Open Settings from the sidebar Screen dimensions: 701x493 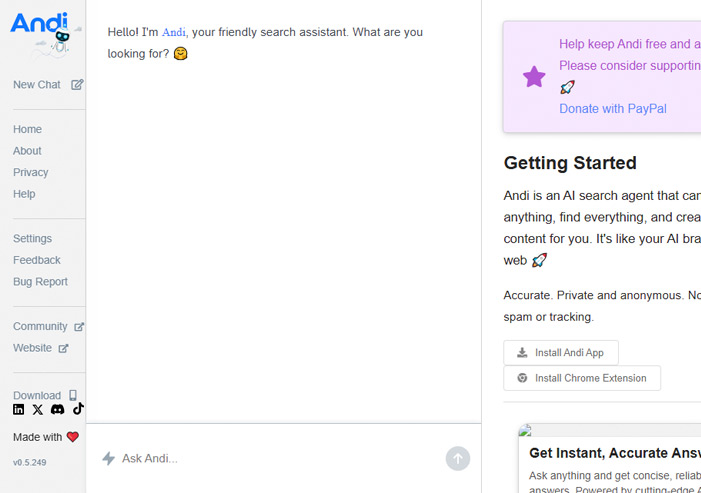pos(32,238)
